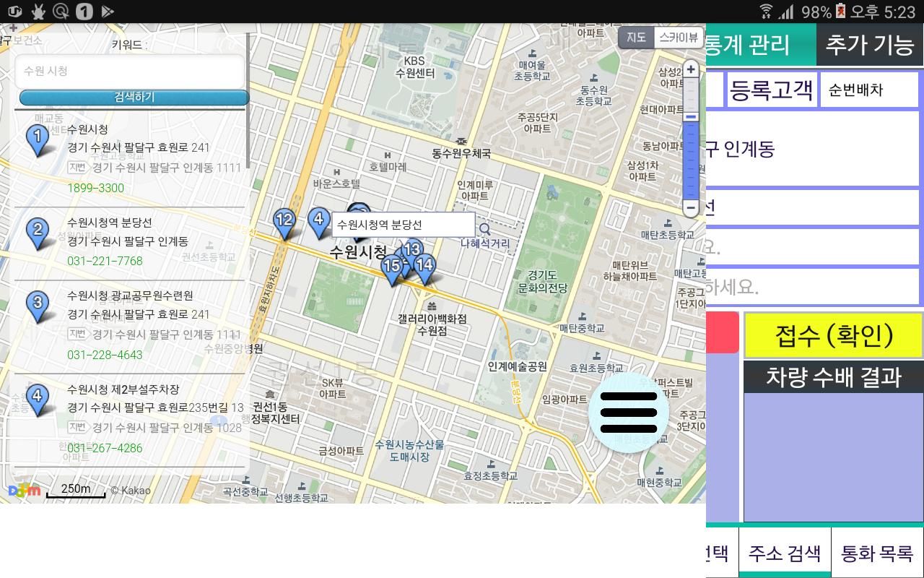924x578 pixels.
Task: Click the 수원시청역 분당선 map tooltip
Action: [403, 225]
